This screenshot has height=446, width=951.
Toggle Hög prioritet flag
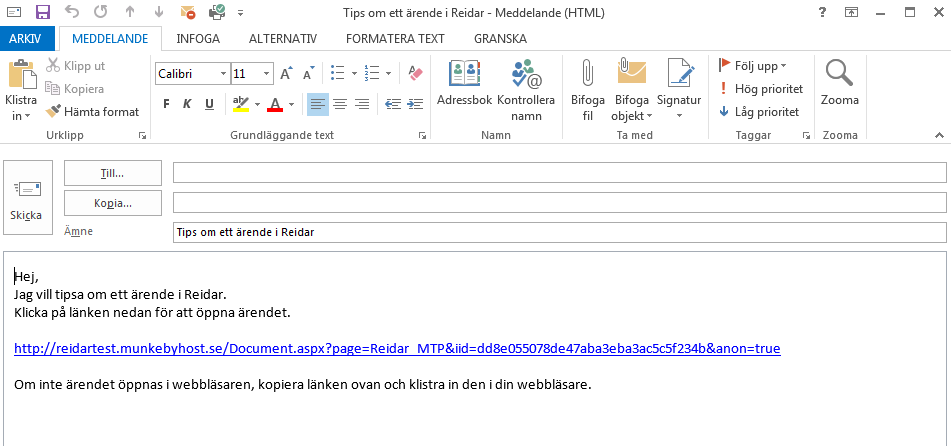760,89
